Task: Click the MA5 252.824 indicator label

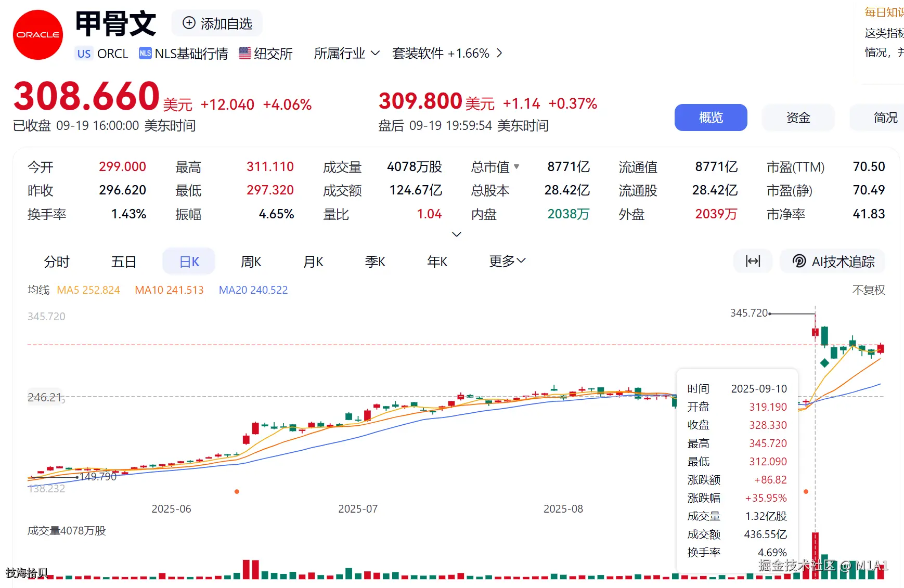Action: (88, 290)
